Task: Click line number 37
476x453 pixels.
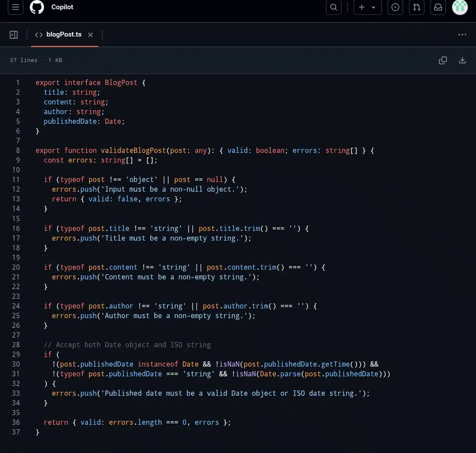Action: 16,432
